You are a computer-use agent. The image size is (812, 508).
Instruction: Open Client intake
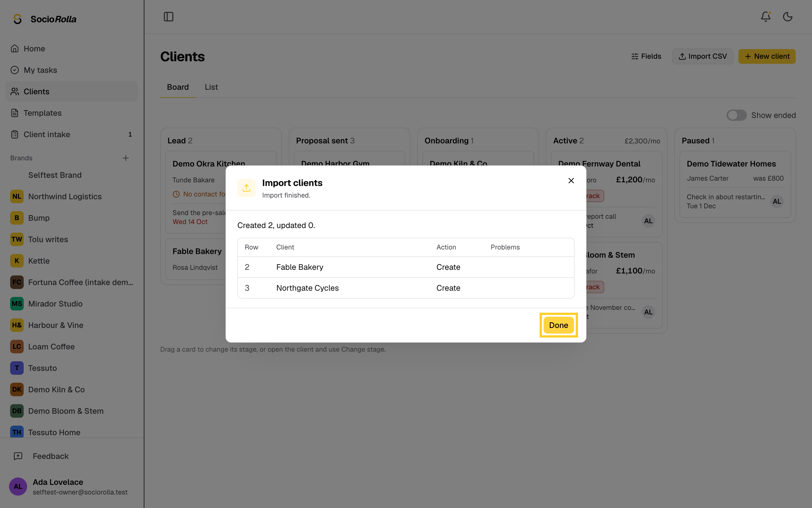coord(72,134)
